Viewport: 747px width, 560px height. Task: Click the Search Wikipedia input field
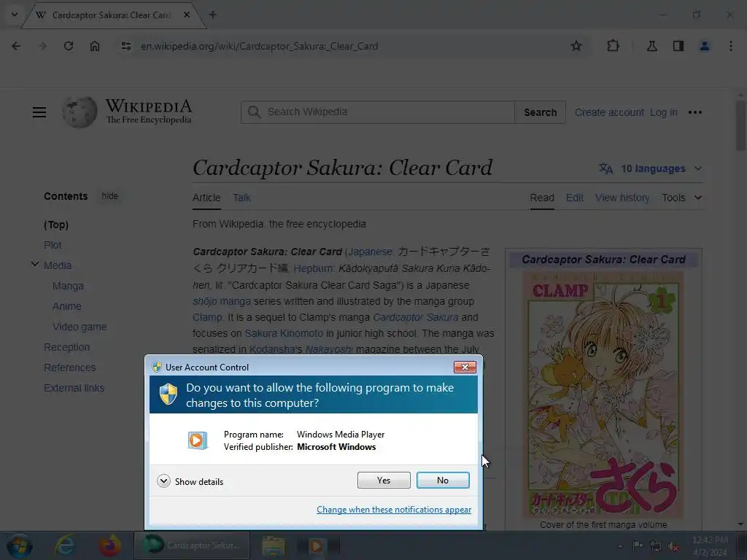click(x=378, y=112)
